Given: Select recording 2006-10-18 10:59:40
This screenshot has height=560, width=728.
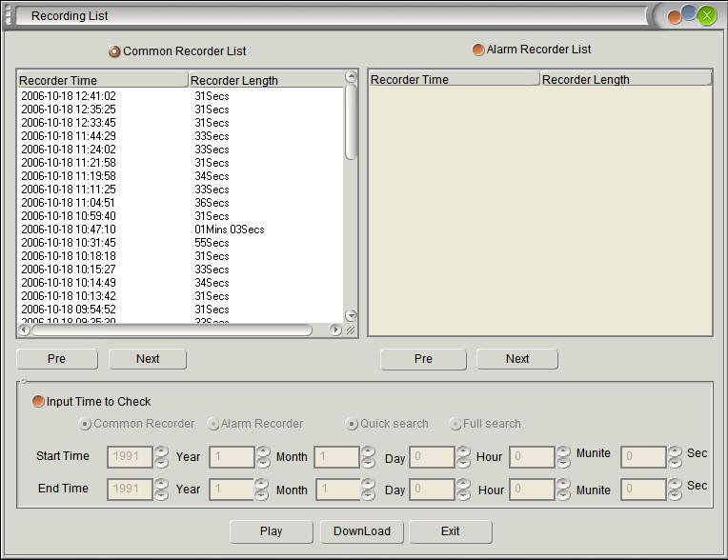Looking at the screenshot, I should tap(180, 216).
